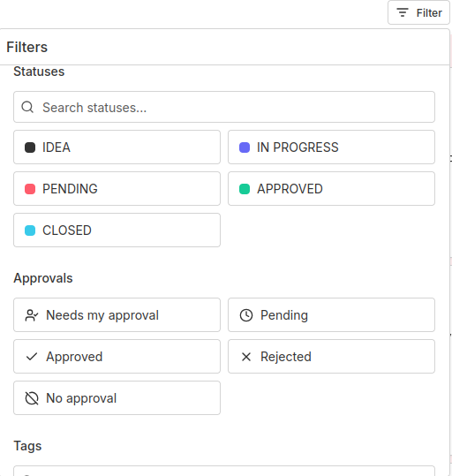This screenshot has height=476, width=452.
Task: Click the clock icon beside Pending approval
Action: tap(246, 315)
